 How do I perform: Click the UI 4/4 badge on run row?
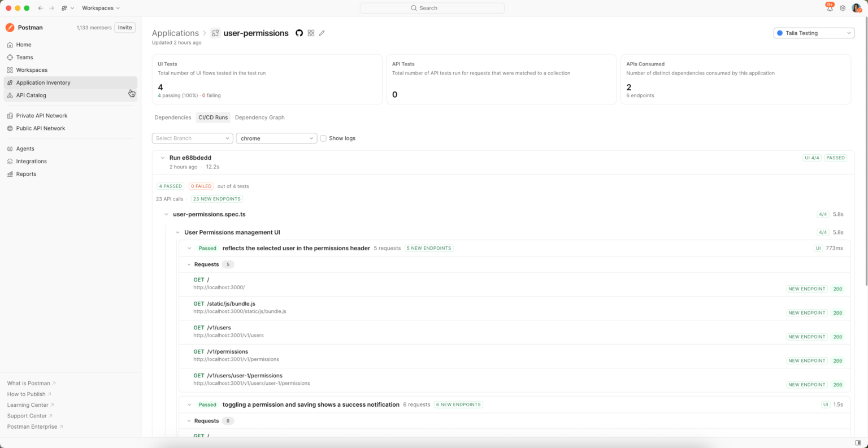811,158
